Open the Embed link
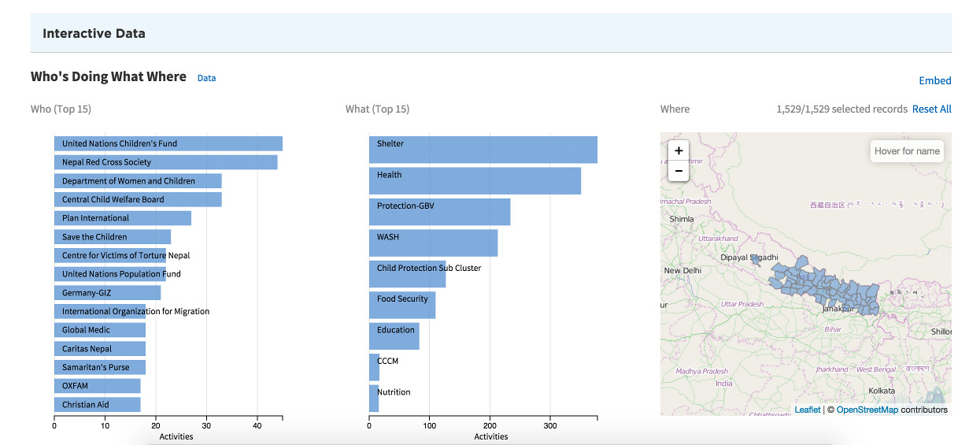980x445 pixels. (935, 80)
